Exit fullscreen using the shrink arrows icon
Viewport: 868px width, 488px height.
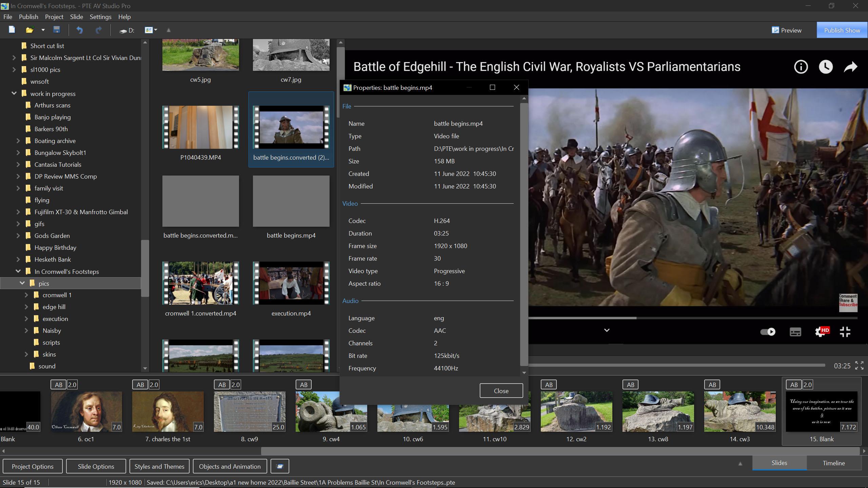(x=845, y=332)
